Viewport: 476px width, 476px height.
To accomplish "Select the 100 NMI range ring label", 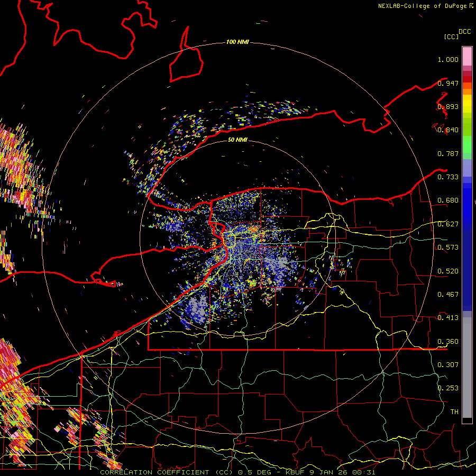I will coord(237,42).
